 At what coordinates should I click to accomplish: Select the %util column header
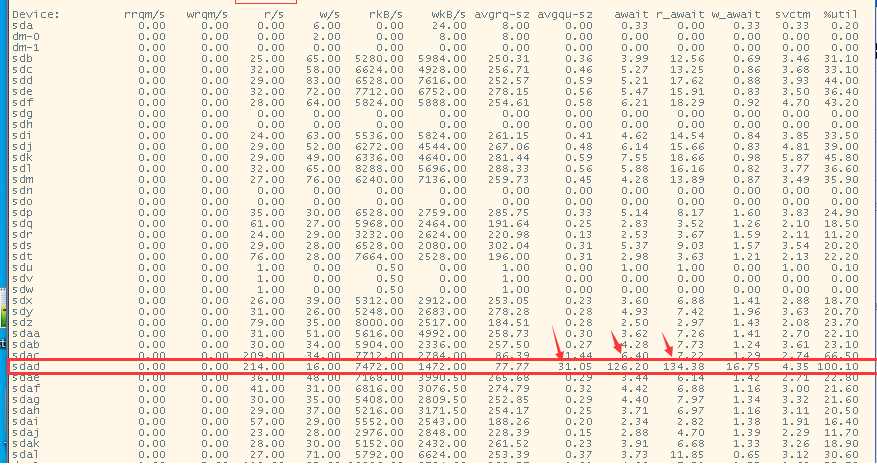841,15
